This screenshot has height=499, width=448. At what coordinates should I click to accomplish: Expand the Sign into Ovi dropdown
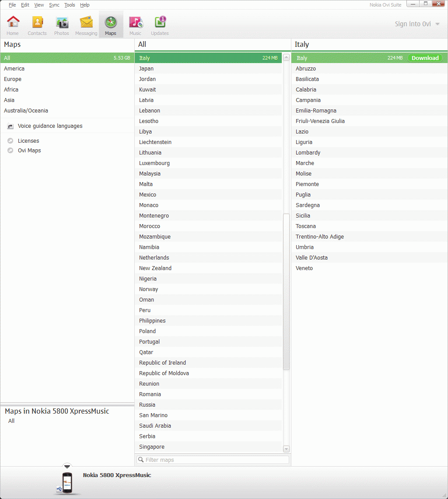tap(437, 24)
